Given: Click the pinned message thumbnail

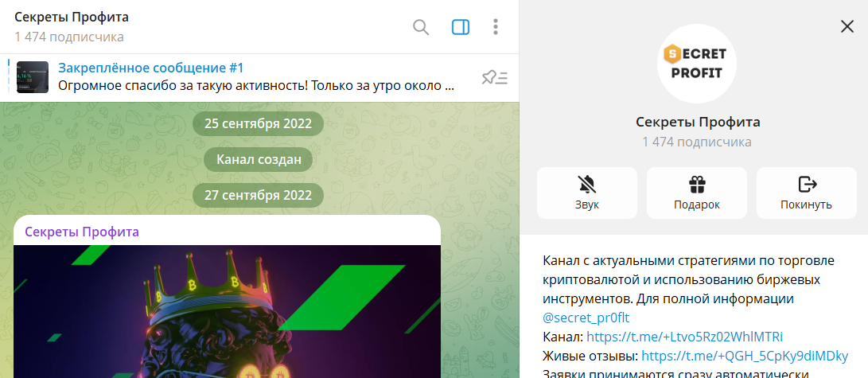Looking at the screenshot, I should pos(33,77).
